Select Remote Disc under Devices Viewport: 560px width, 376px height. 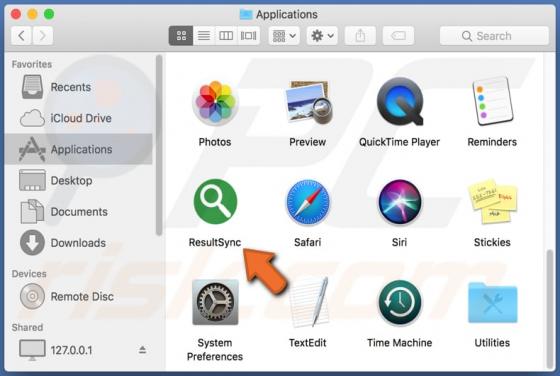(x=79, y=297)
